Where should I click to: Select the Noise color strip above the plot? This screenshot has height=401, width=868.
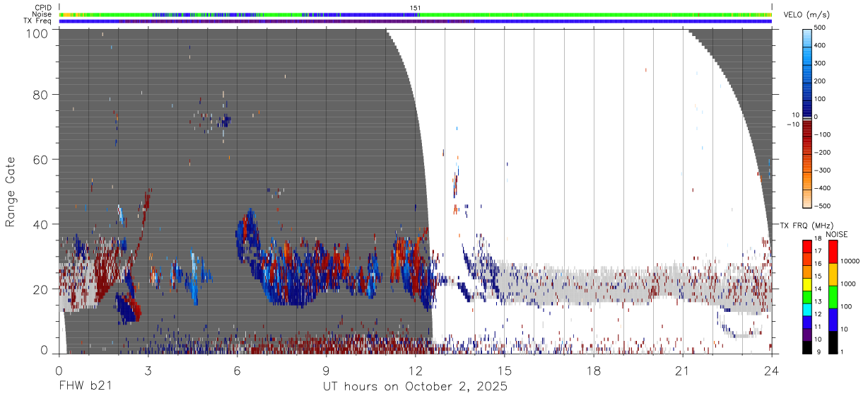pyautogui.click(x=415, y=14)
